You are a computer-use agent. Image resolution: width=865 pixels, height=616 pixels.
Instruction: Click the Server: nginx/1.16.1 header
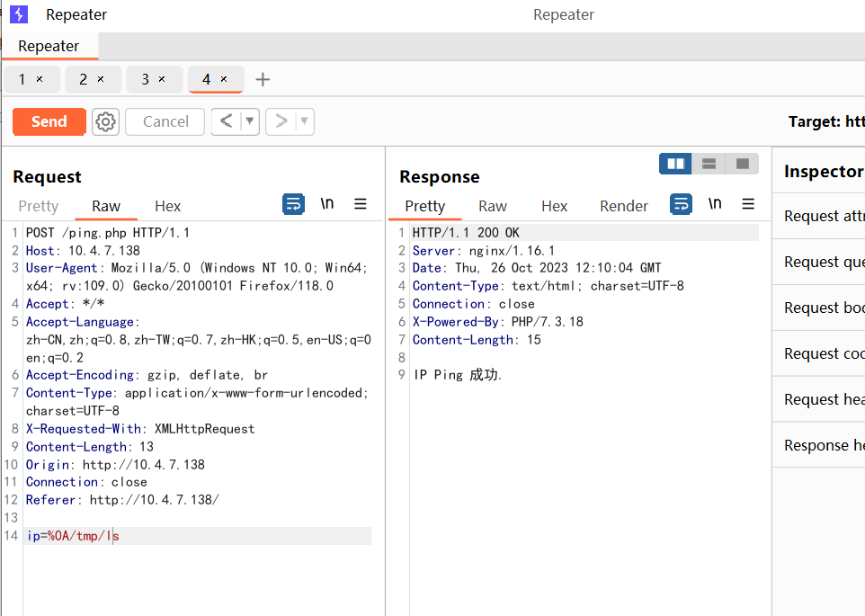[x=484, y=251]
